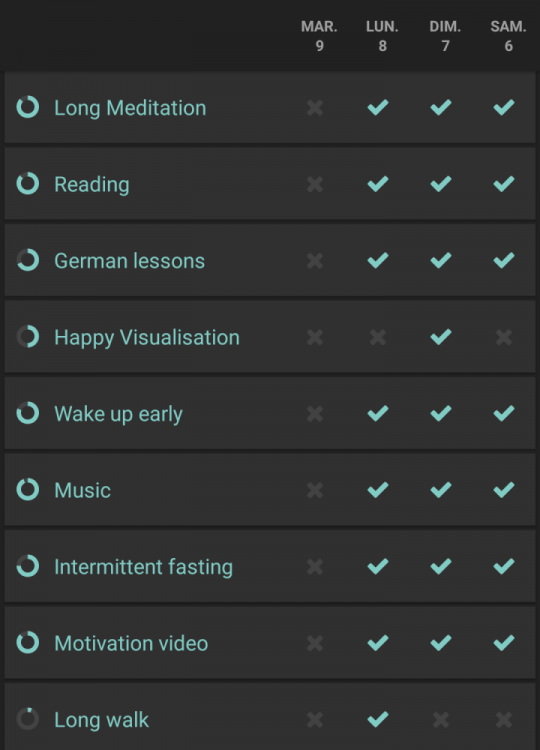Screen dimensions: 540x750
Task: Click the Happy Visualisation progress ring icon
Action: pyautogui.click(x=28, y=336)
